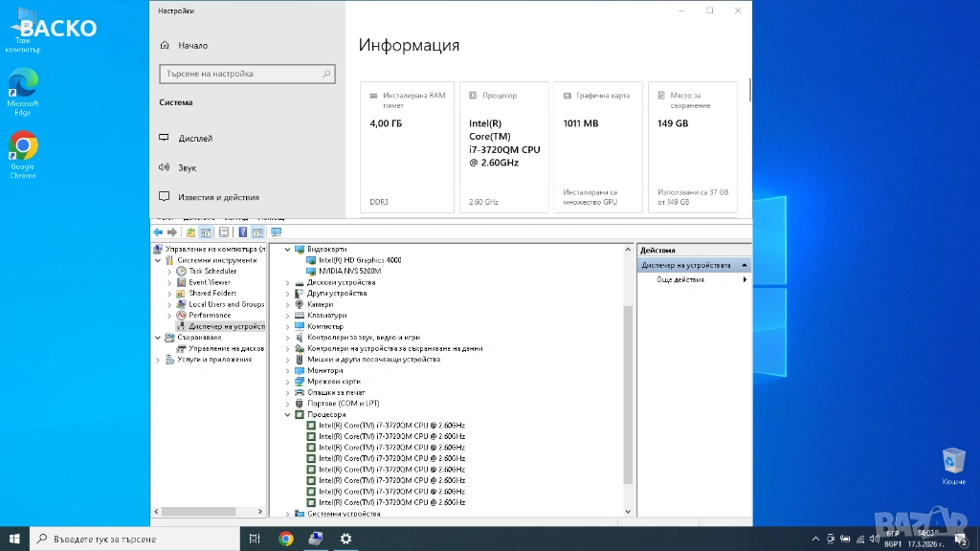The image size is (980, 551).
Task: Expand the Task Scheduler tree node
Action: click(x=170, y=272)
